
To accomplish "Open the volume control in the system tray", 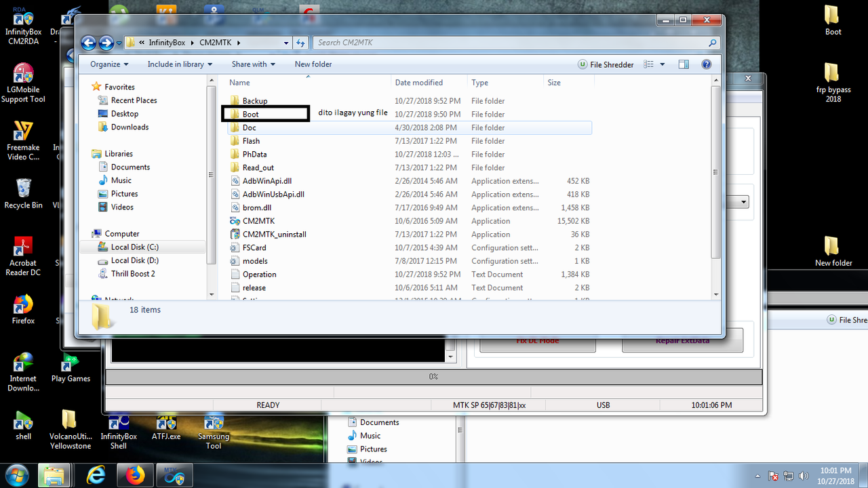I will [805, 475].
